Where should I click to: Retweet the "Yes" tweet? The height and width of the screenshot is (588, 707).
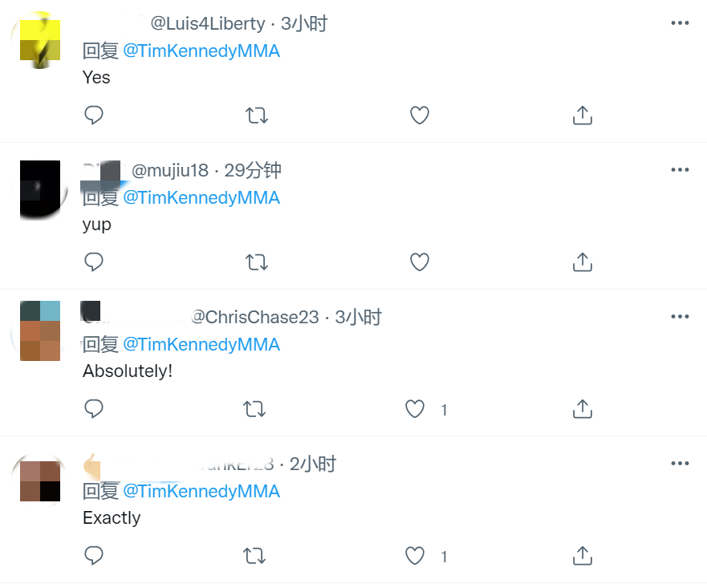click(x=257, y=116)
